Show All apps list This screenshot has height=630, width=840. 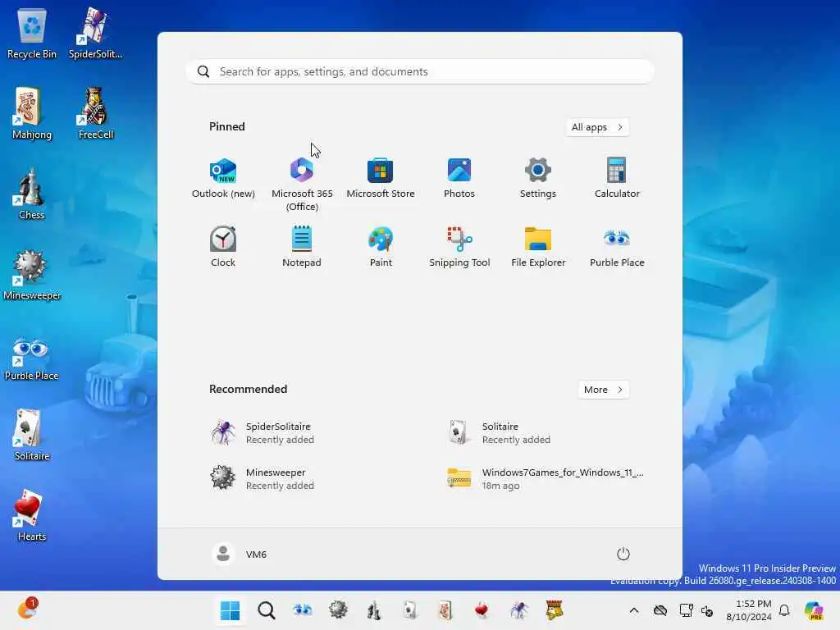tap(597, 127)
